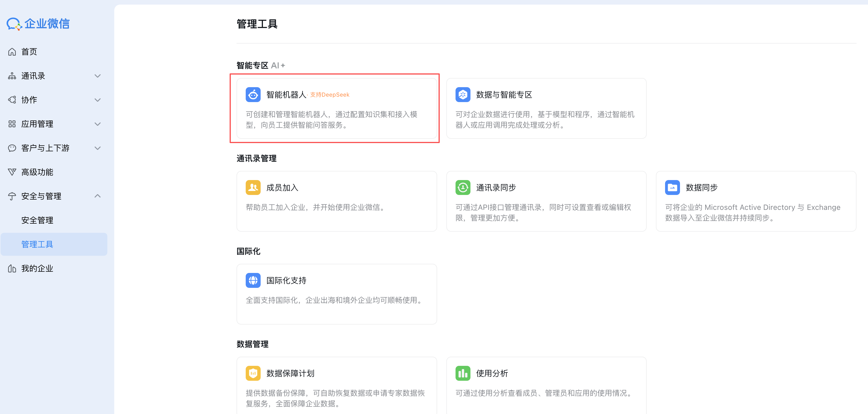Open the 智能机器人 card
Image resolution: width=868 pixels, height=414 pixels.
pos(336,109)
